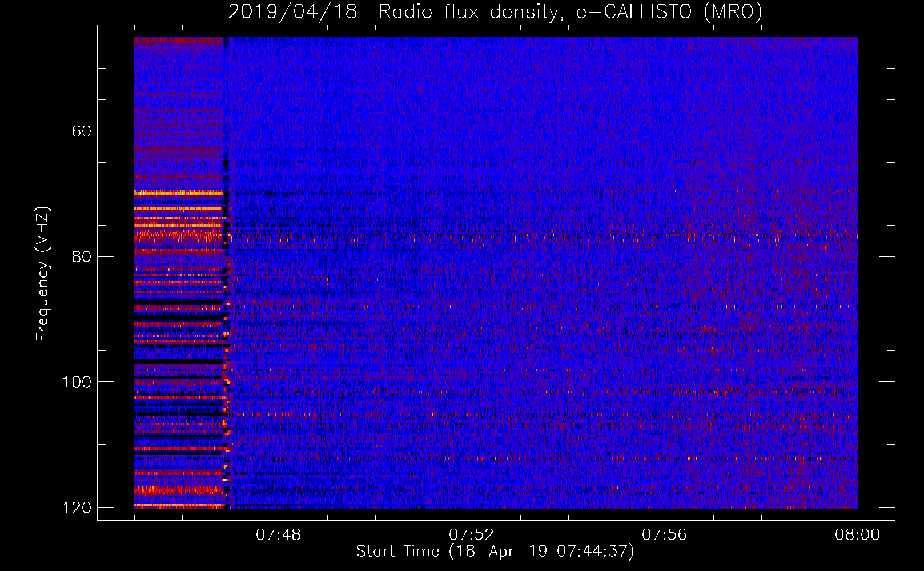
Task: Click the "120" frequency tick label
Action: pos(77,508)
